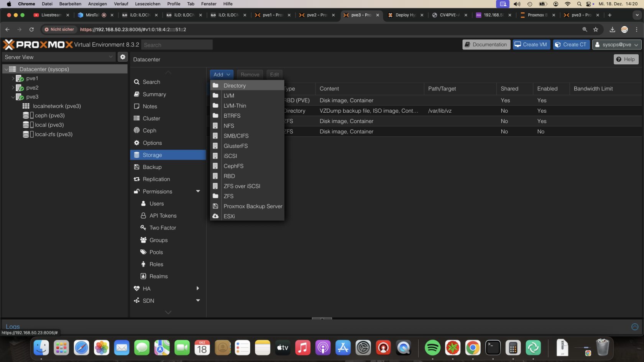Click the Pools tags icon
The width and height of the screenshot is (644, 362).
pos(143,252)
